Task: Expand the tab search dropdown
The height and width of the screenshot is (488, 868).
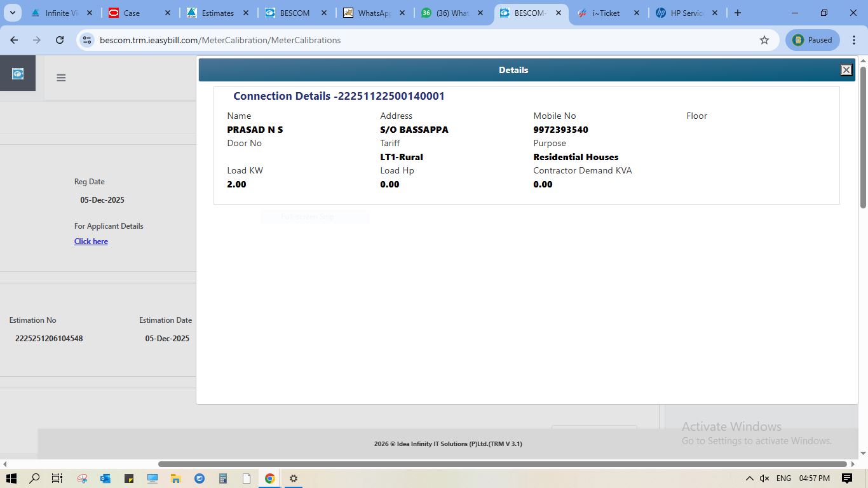Action: (12, 13)
